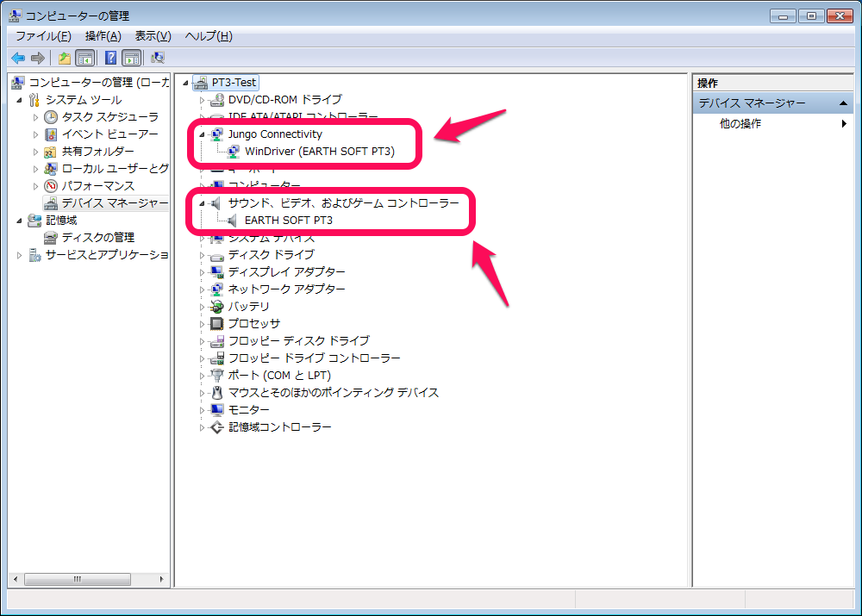Click Scan for hardware changes icon
Screen dimensions: 862x616
158,58
